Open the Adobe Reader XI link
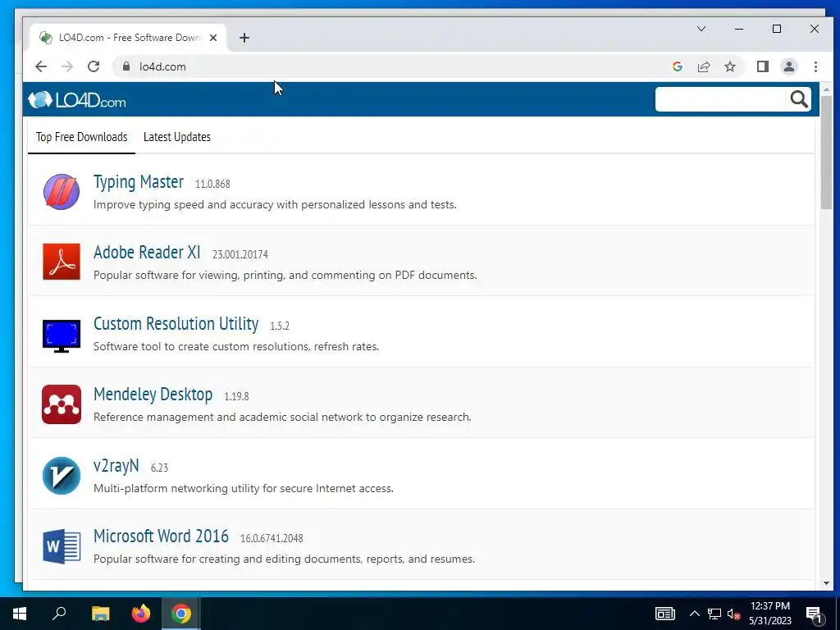The image size is (840, 630). tap(147, 252)
